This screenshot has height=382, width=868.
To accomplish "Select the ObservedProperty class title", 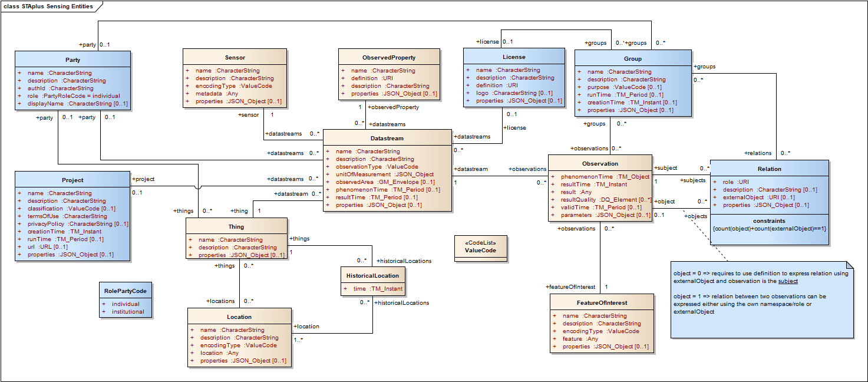I will (x=389, y=58).
